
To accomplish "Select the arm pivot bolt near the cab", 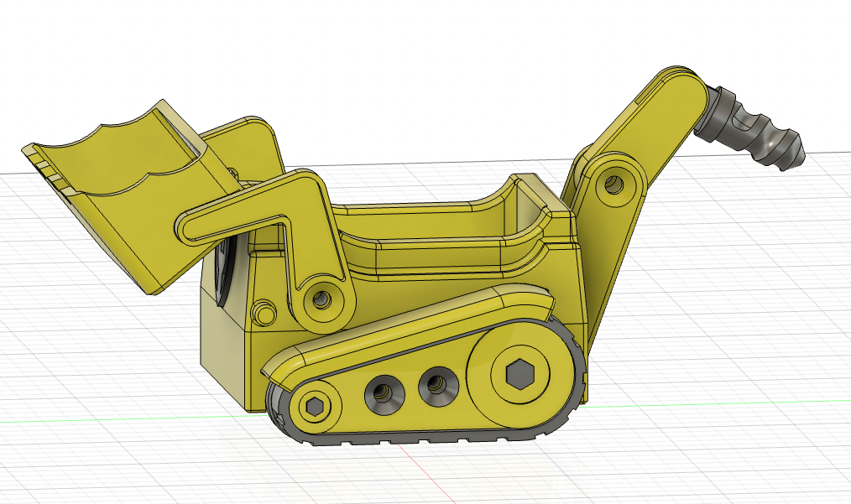I will tap(323, 300).
